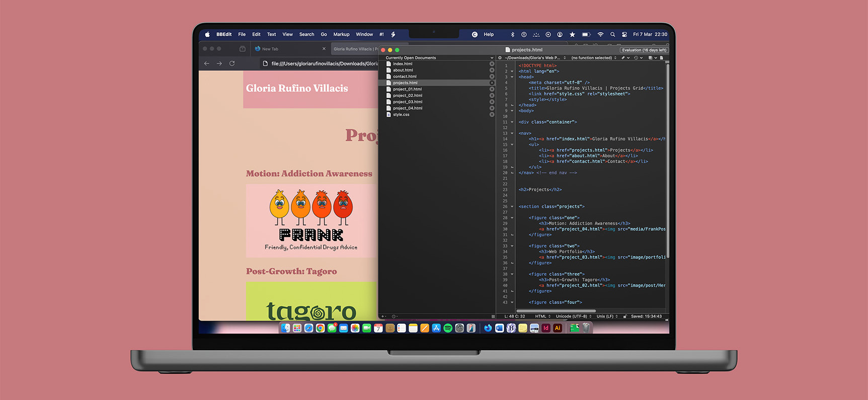868x400 pixels.
Task: Collapse the div container fold on line 11
Action: coord(512,122)
